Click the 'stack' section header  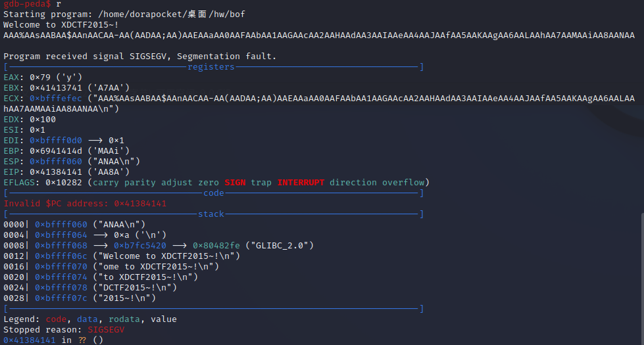pos(211,214)
